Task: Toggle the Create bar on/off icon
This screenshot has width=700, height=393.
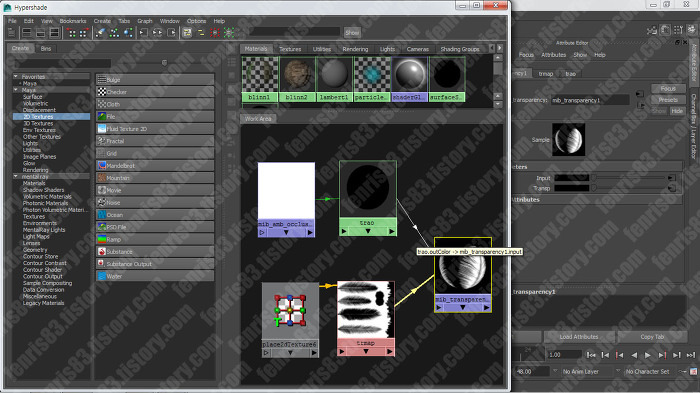Action: [x=12, y=33]
